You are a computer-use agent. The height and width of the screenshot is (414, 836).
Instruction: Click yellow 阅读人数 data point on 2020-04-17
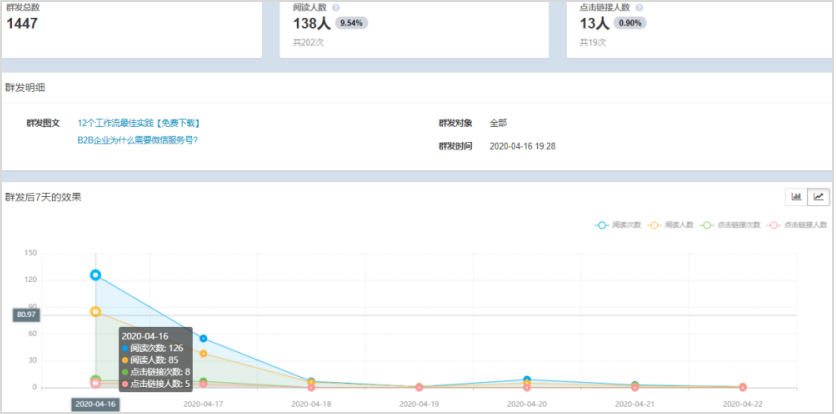coord(203,353)
